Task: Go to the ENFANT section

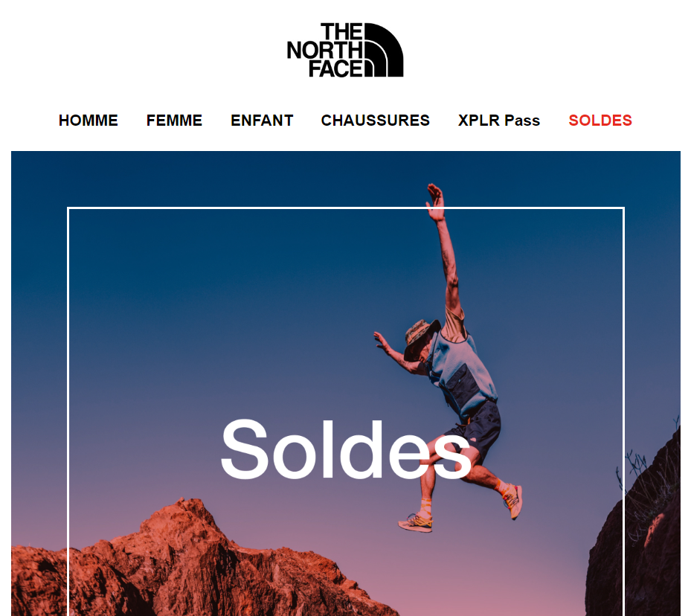Action: tap(262, 121)
